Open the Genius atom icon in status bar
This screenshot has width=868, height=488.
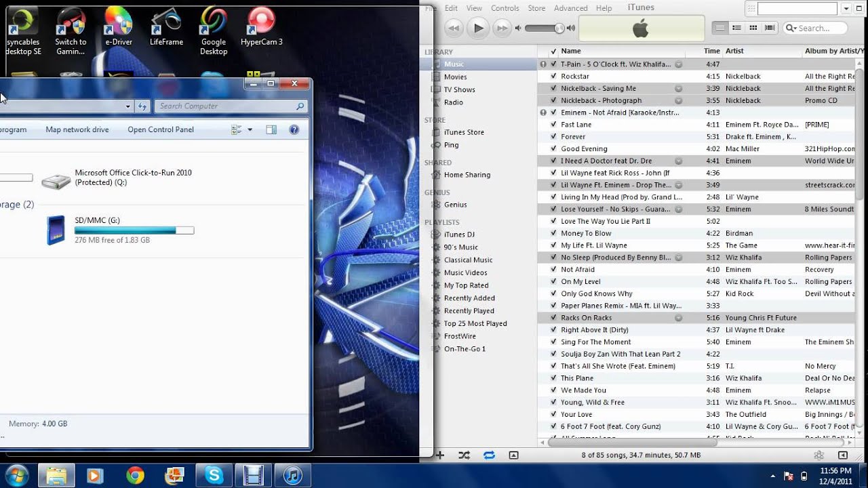(x=818, y=455)
